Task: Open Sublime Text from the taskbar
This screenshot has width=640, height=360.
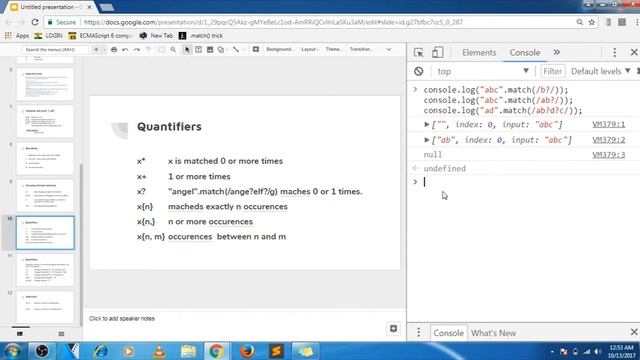Action: [276, 351]
